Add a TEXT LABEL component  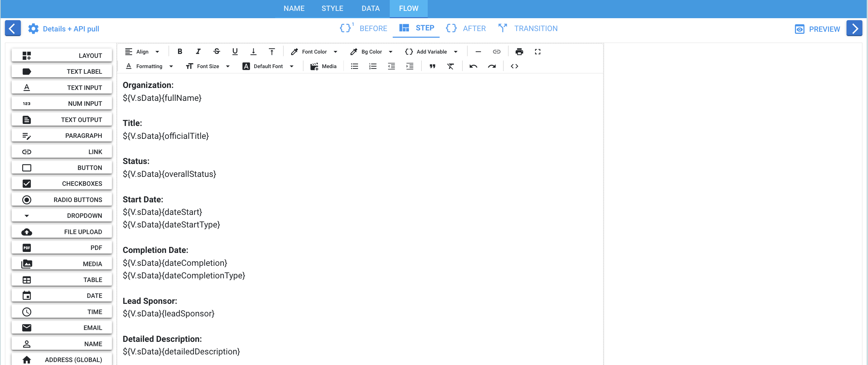pos(62,71)
